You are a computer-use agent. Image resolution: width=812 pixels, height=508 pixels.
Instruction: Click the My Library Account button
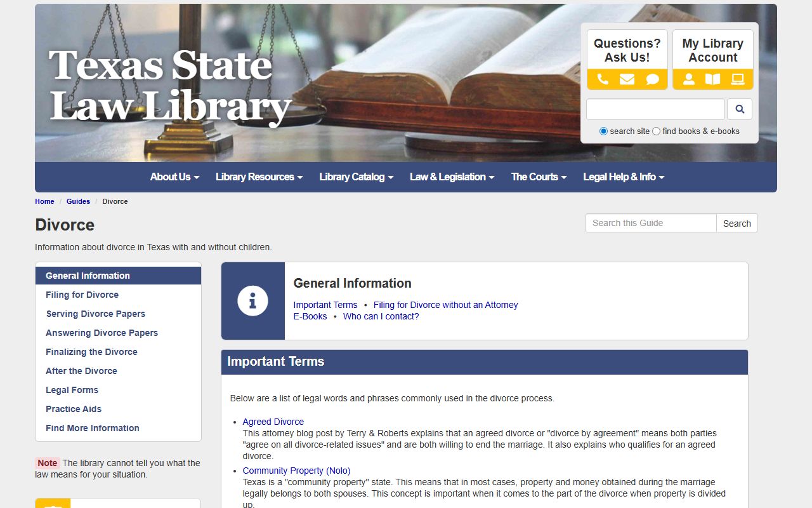coord(713,50)
